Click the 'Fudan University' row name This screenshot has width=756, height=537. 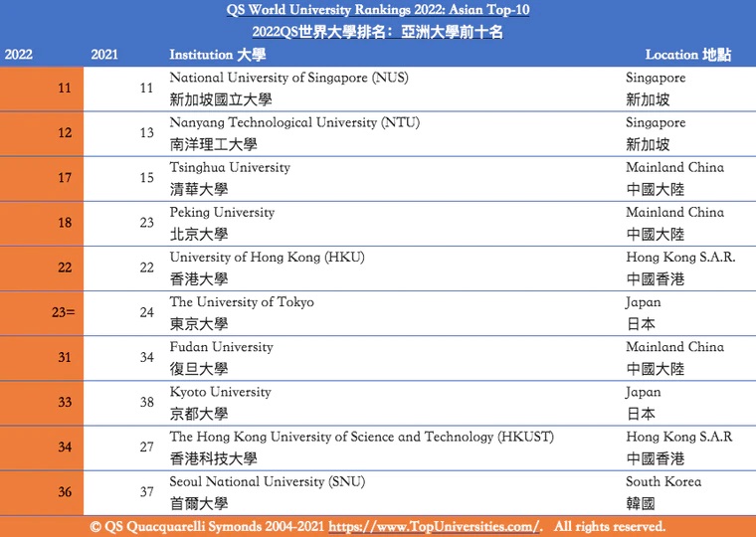pyautogui.click(x=221, y=347)
